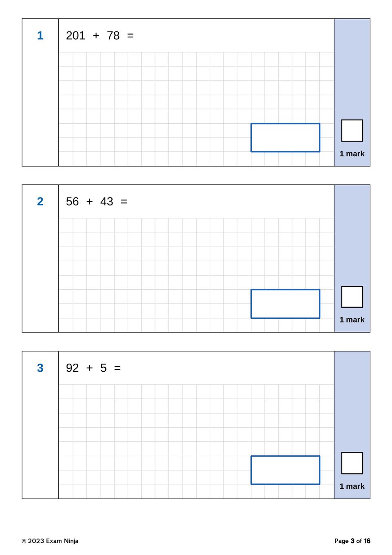Viewport: 392px width, 555px height.
Task: Select the answer box for 56 + 43
Action: [x=285, y=304]
